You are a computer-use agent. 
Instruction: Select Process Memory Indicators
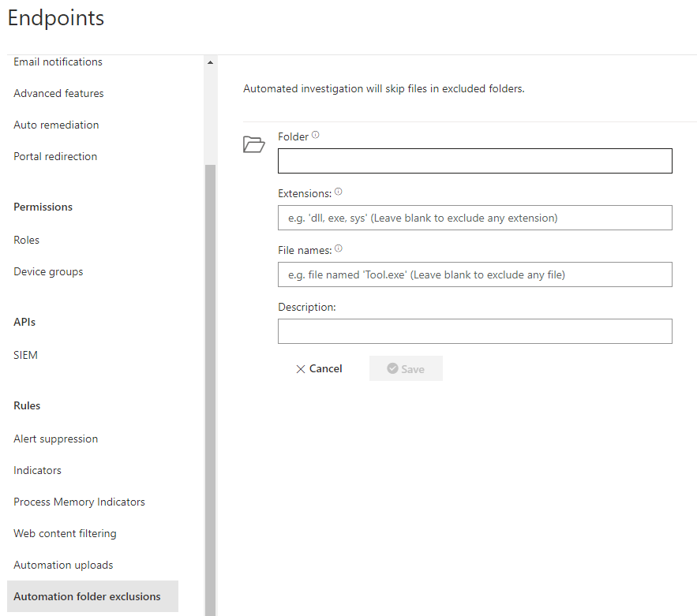[79, 502]
